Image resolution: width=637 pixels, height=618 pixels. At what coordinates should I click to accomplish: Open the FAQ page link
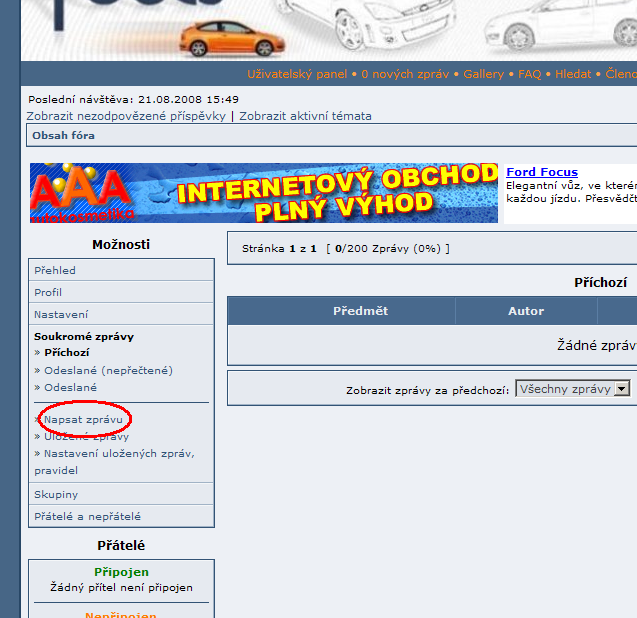tap(529, 74)
